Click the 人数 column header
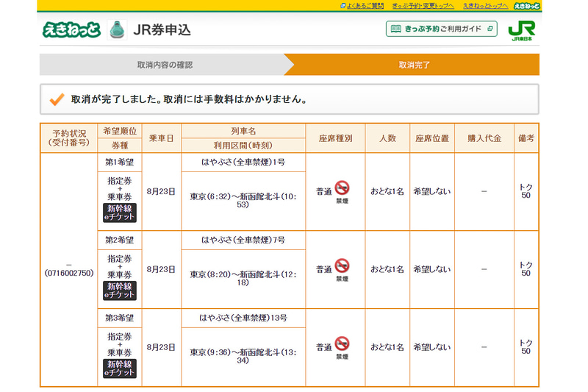588x392 pixels. [387, 138]
